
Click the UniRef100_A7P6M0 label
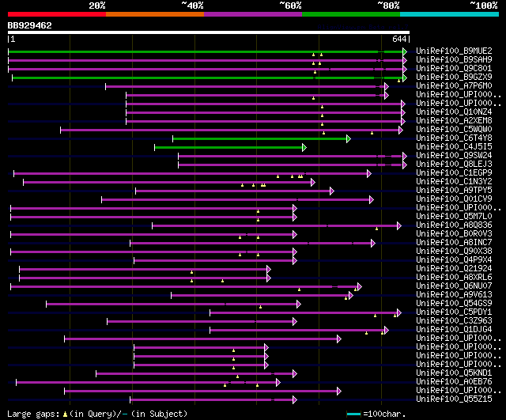pos(454,86)
